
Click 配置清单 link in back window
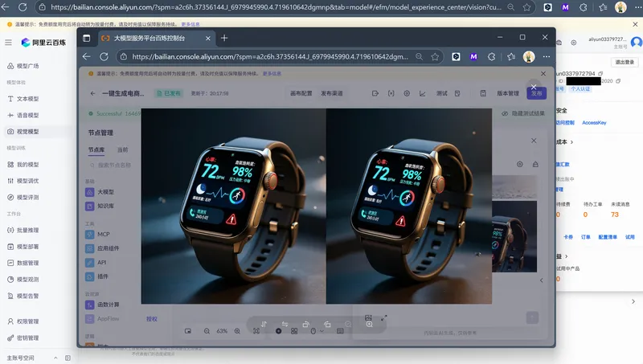coord(608,237)
